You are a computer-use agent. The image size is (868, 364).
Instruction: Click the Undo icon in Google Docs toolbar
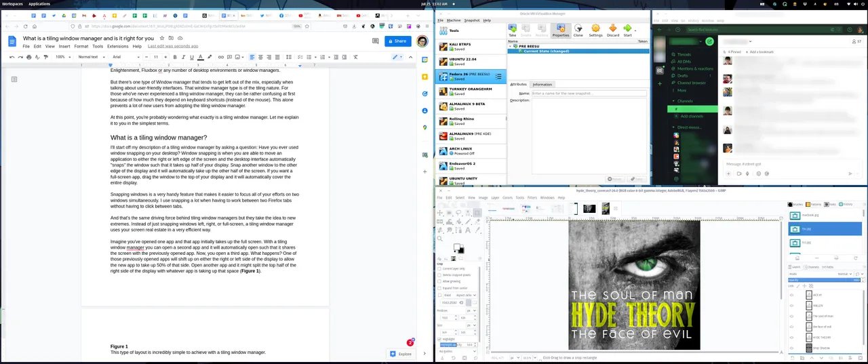click(12, 57)
